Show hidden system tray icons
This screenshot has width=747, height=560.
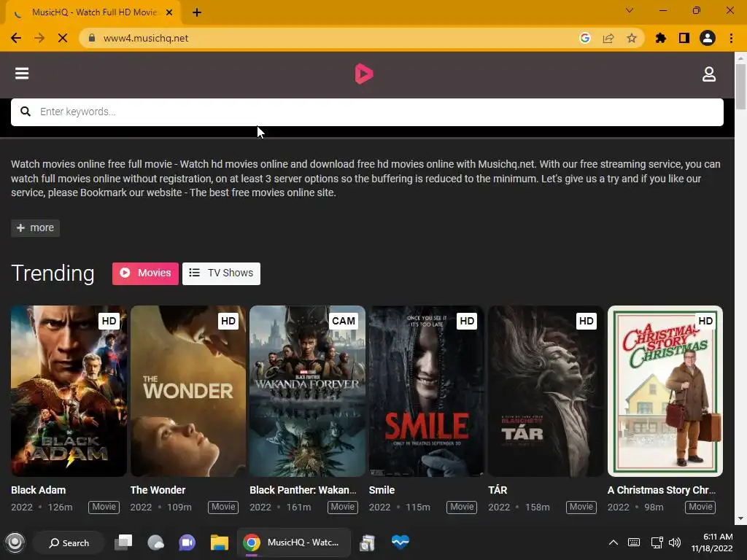pyautogui.click(x=614, y=542)
